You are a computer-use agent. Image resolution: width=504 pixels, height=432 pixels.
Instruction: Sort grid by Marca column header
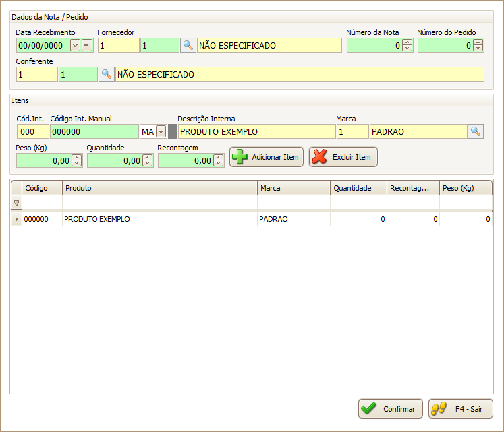point(293,188)
